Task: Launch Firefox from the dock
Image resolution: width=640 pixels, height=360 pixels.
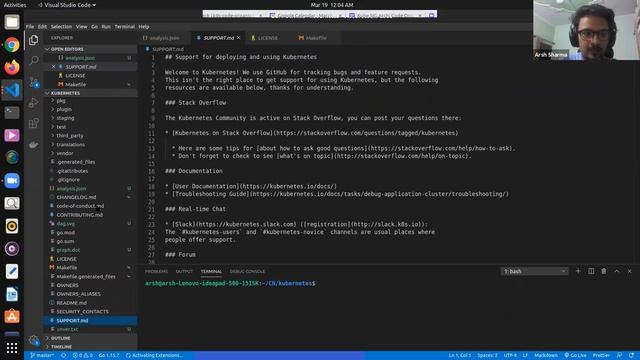Action: coord(12,67)
